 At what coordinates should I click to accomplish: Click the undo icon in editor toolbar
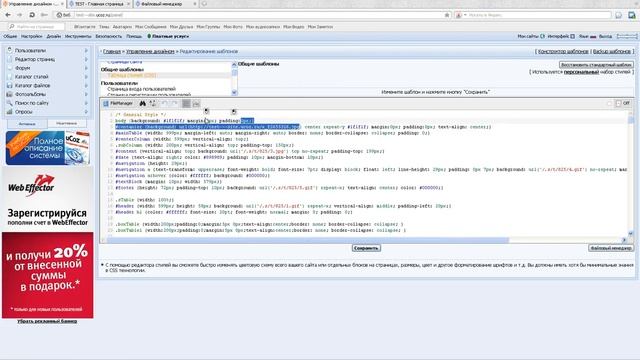click(x=164, y=104)
